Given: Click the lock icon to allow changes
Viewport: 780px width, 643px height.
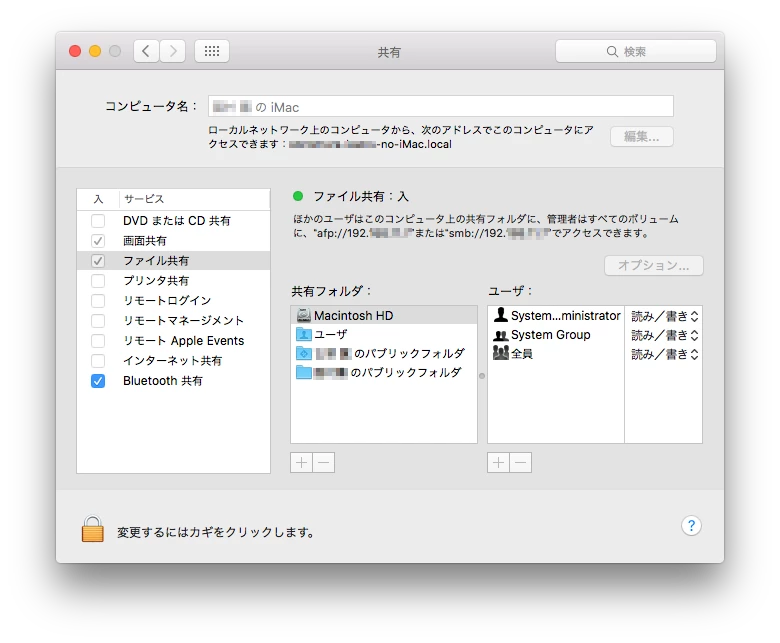Looking at the screenshot, I should click(x=93, y=529).
